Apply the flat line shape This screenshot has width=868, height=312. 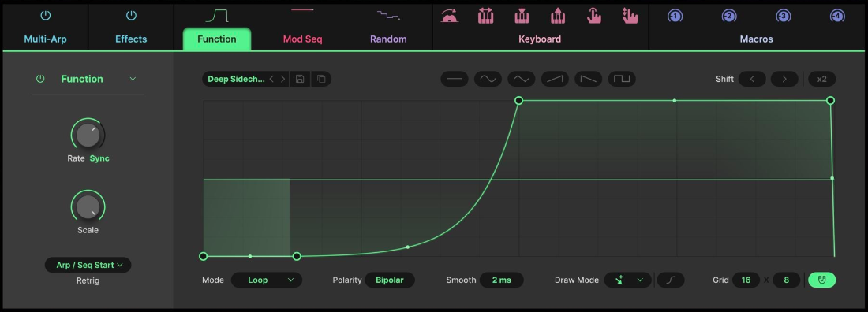[x=455, y=79]
